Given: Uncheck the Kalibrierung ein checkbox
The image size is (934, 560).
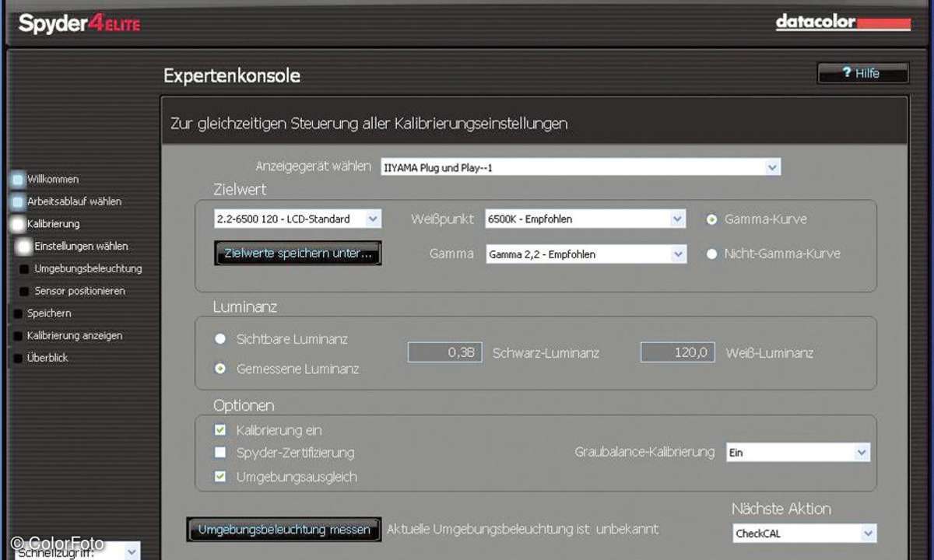Looking at the screenshot, I should tap(220, 429).
